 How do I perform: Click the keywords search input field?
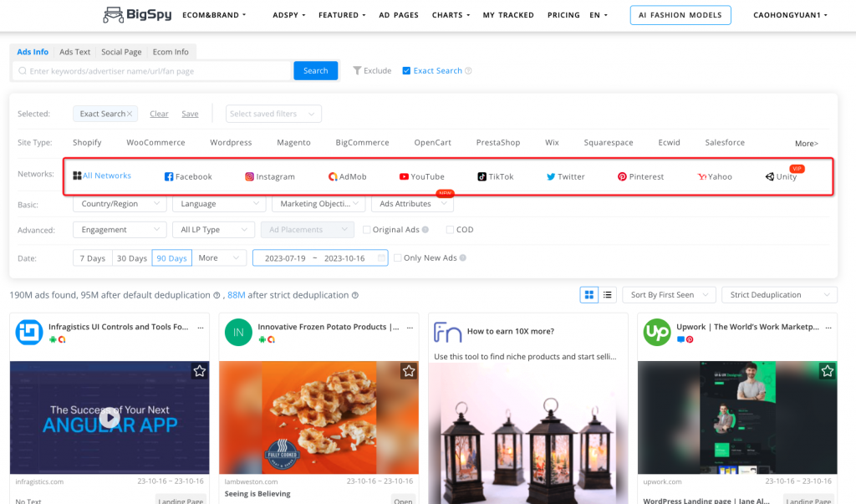150,70
